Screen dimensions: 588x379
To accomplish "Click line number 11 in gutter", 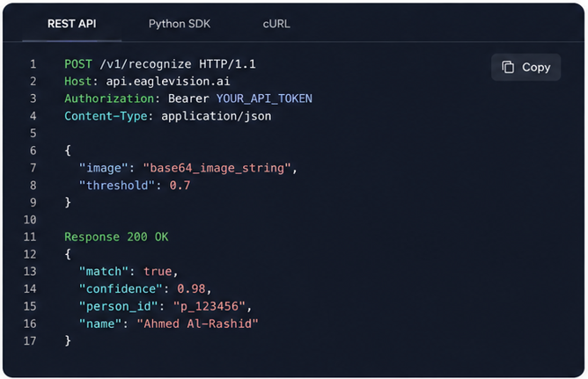I will [30, 237].
